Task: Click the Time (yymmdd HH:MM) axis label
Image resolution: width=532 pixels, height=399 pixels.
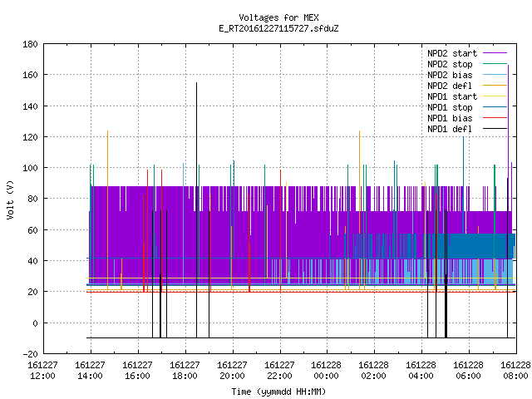Action: pyautogui.click(x=278, y=392)
